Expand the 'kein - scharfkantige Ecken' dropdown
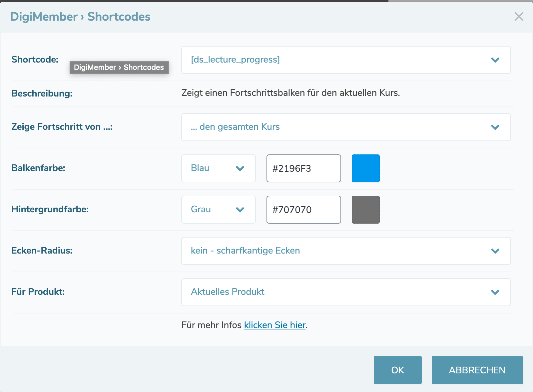Viewport: 533px width, 392px height. [x=333, y=251]
